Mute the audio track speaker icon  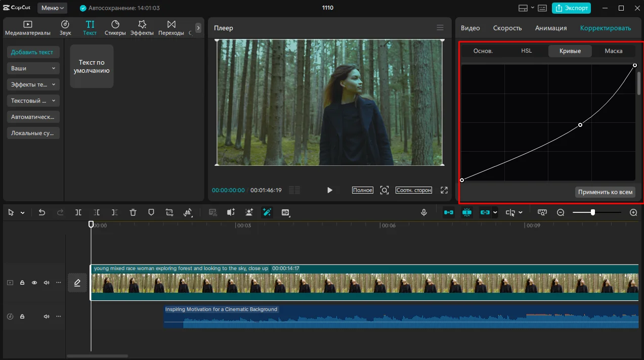(47, 317)
